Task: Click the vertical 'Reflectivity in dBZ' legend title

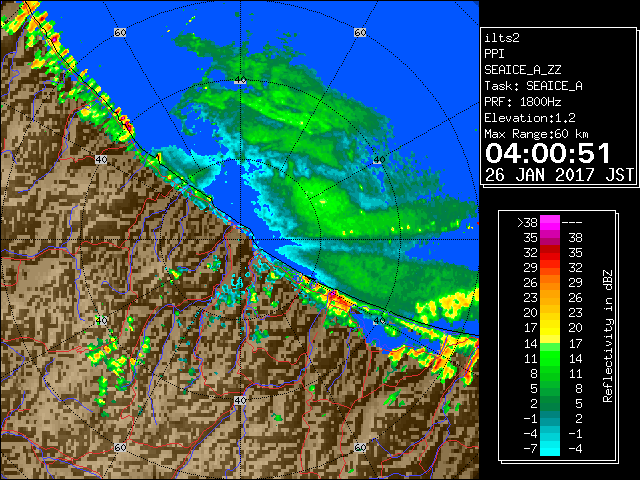Action: 608,336
